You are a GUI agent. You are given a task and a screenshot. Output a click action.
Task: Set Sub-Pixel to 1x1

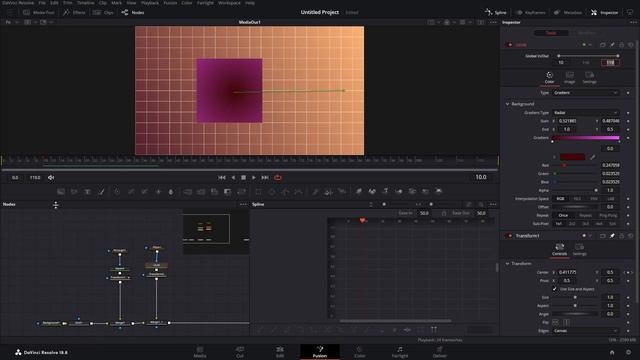pos(559,224)
